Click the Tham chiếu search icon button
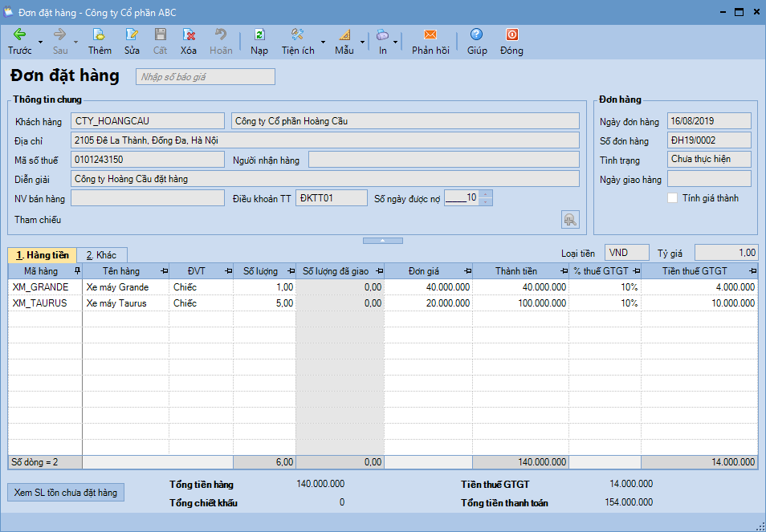 569,219
